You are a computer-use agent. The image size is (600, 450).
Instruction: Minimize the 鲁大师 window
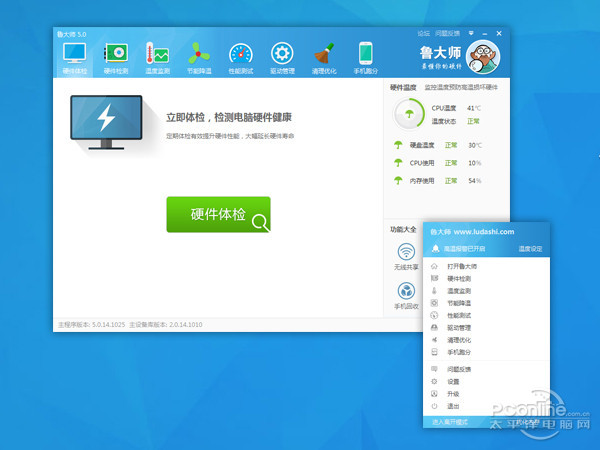point(485,34)
